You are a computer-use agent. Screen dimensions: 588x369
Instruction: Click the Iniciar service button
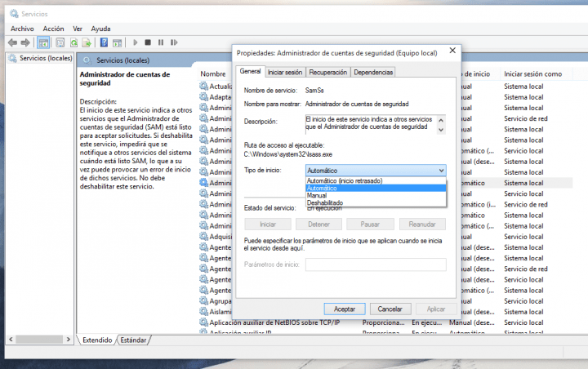[268, 225]
